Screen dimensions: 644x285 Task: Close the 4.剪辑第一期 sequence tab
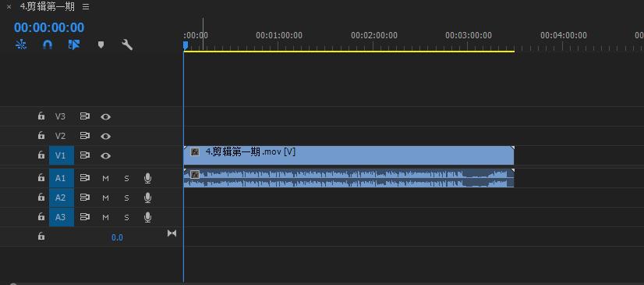pos(9,7)
